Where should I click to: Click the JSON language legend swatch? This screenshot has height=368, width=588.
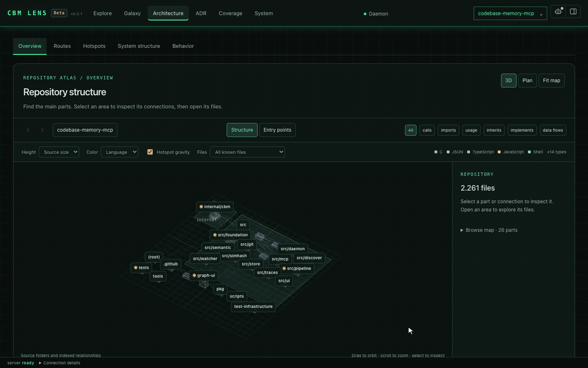tap(448, 152)
